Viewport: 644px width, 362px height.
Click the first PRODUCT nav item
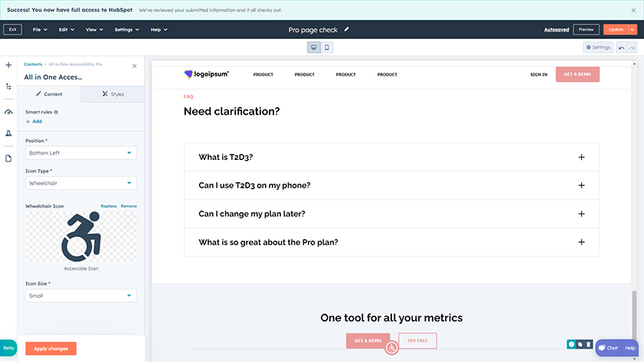pos(263,75)
